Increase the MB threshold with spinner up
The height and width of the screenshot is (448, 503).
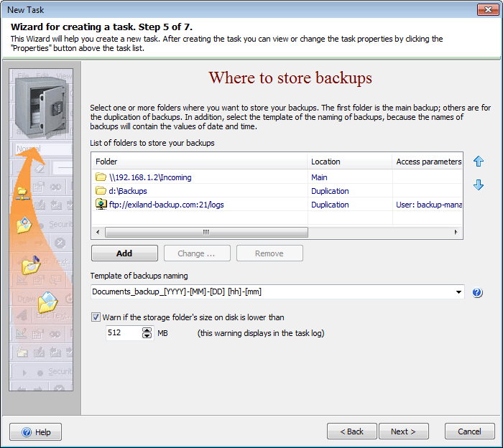click(x=147, y=330)
